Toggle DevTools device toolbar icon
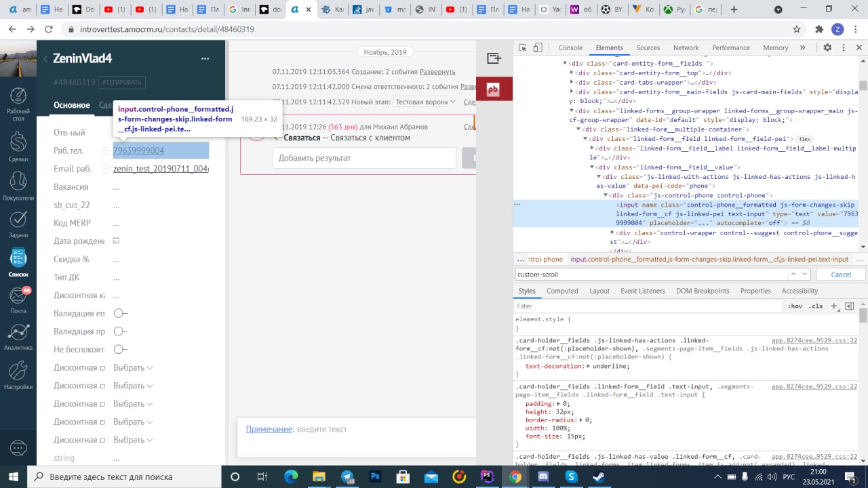 (538, 47)
